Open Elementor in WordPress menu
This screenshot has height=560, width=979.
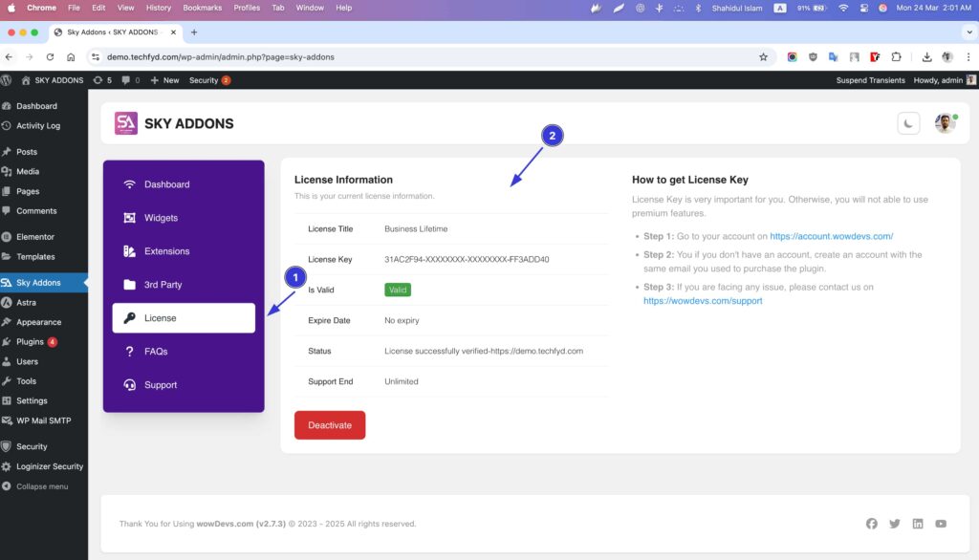pyautogui.click(x=44, y=237)
